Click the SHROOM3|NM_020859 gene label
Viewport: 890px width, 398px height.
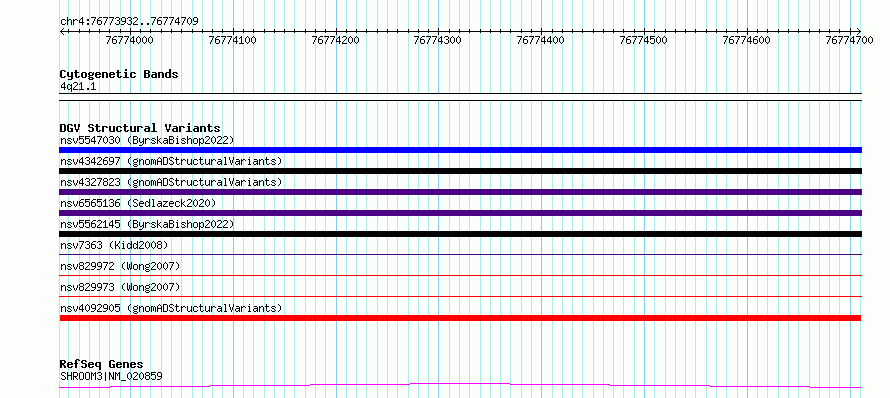click(111, 375)
